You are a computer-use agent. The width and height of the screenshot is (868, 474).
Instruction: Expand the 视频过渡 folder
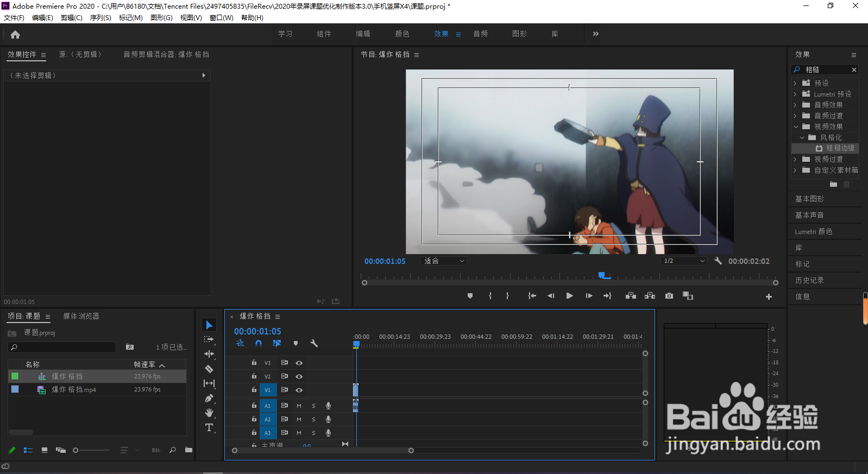click(x=795, y=159)
